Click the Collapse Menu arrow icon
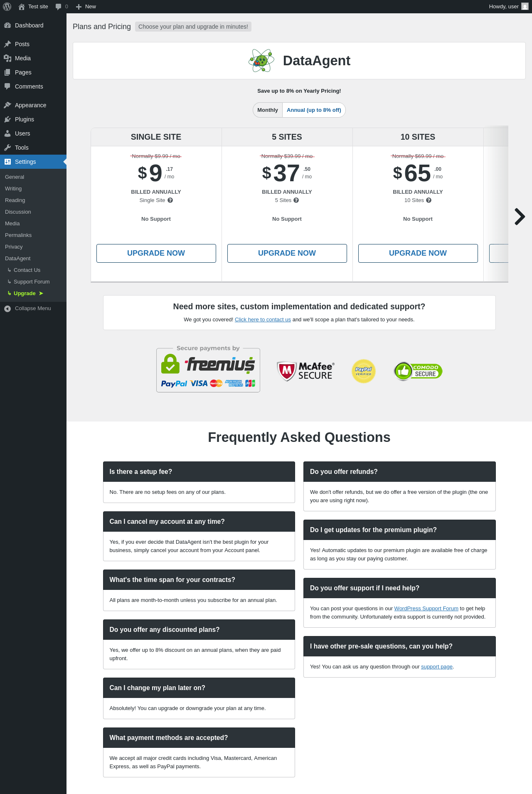 coord(7,308)
